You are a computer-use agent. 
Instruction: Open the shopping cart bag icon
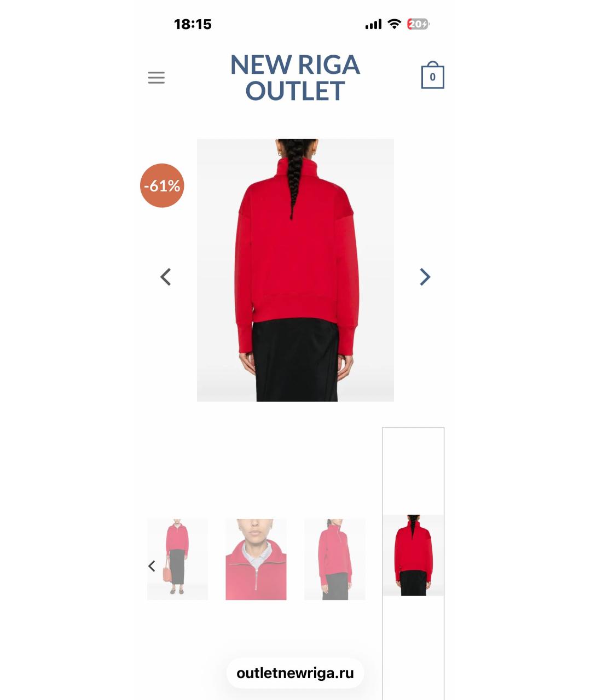[432, 75]
